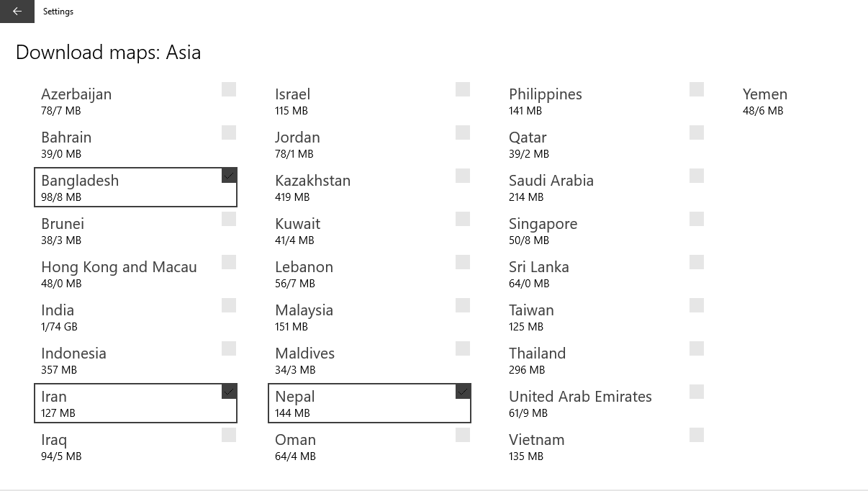868x491 pixels.
Task: Select the Kazakhstan map checkbox
Action: click(463, 176)
